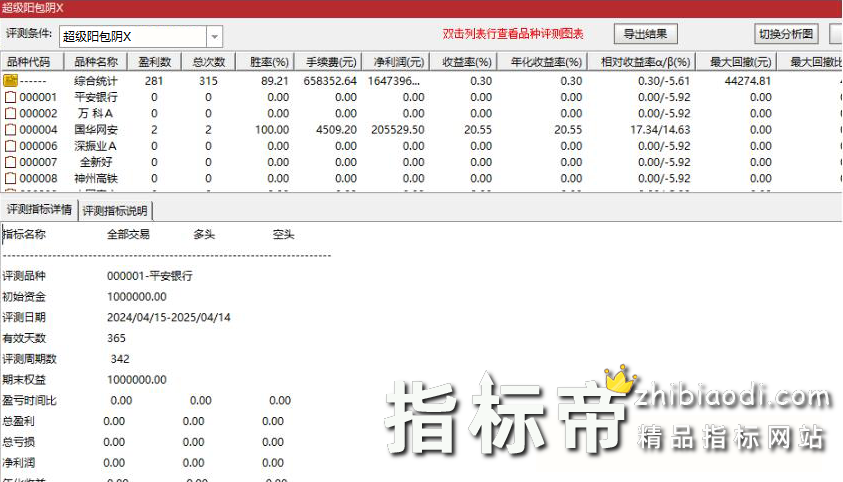
Task: Sort by the 品种名称 column header
Action: pos(96,62)
